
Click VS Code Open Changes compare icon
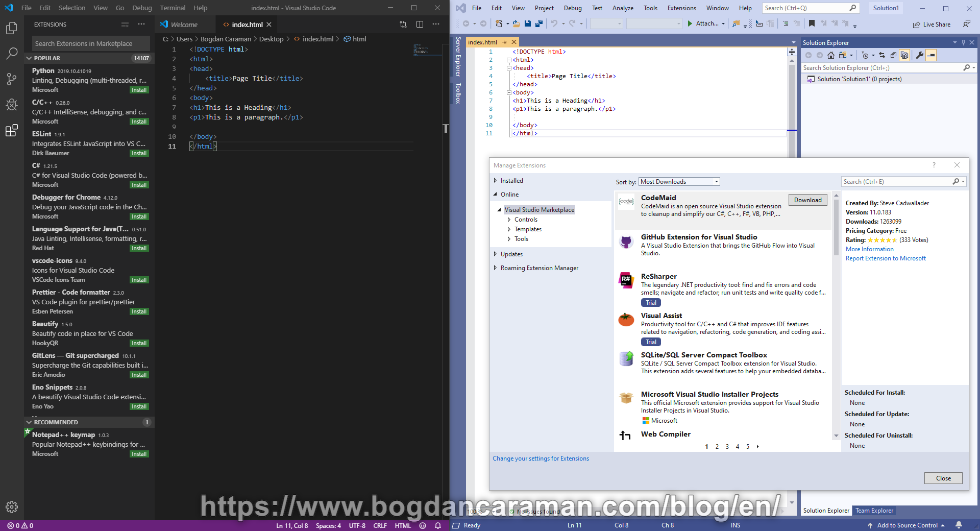403,24
